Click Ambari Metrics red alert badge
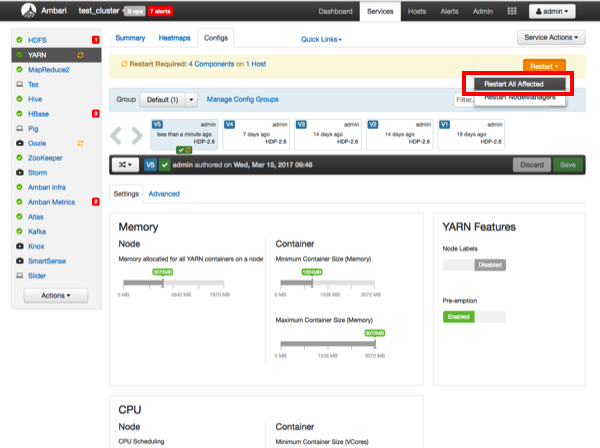 pos(96,202)
